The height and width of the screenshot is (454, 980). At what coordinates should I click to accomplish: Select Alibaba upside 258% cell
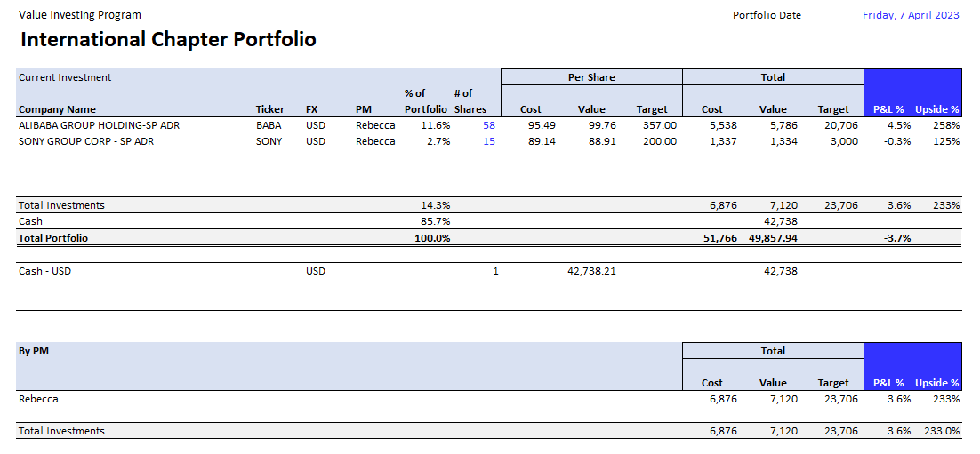point(949,125)
